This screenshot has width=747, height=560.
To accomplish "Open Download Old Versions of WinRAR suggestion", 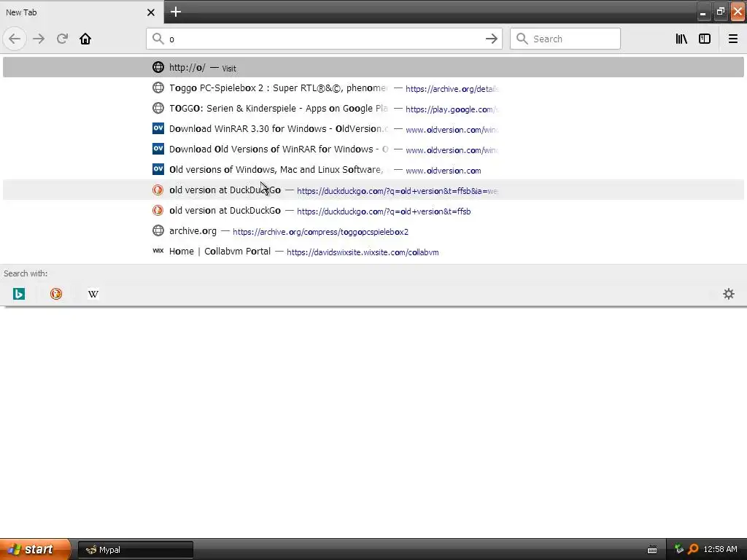I will point(373,149).
